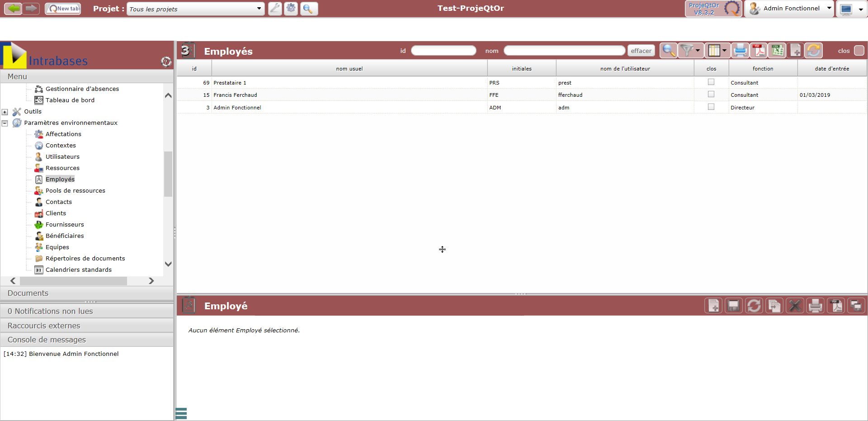This screenshot has width=868, height=421.
Task: Export the Employés list to CSV
Action: click(x=777, y=51)
